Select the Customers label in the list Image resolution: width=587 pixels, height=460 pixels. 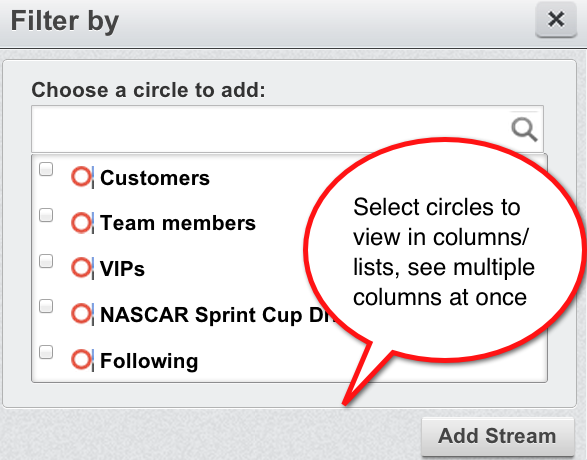coord(155,178)
